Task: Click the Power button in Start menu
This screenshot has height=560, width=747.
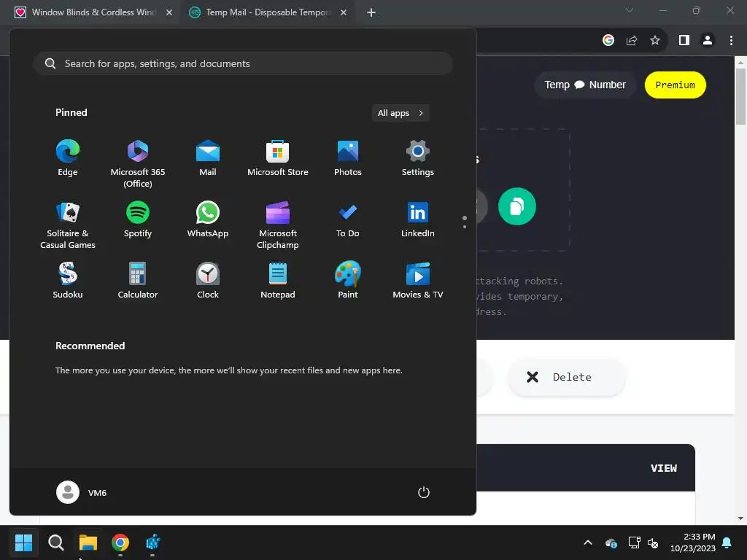Action: (x=424, y=492)
